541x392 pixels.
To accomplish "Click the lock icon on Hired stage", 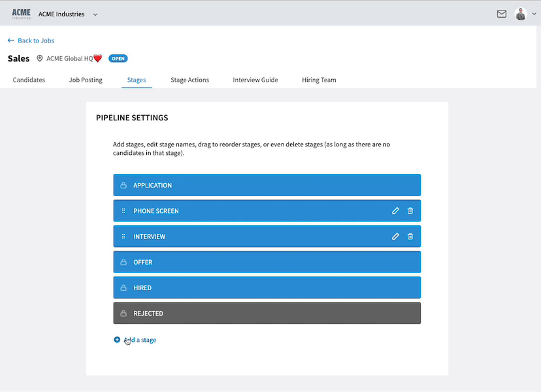I will click(x=123, y=288).
